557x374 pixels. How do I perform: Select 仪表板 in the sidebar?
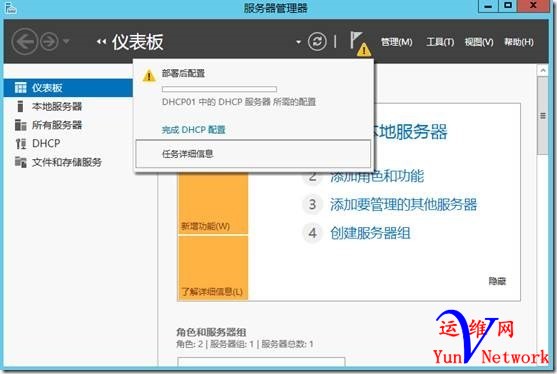pos(68,88)
